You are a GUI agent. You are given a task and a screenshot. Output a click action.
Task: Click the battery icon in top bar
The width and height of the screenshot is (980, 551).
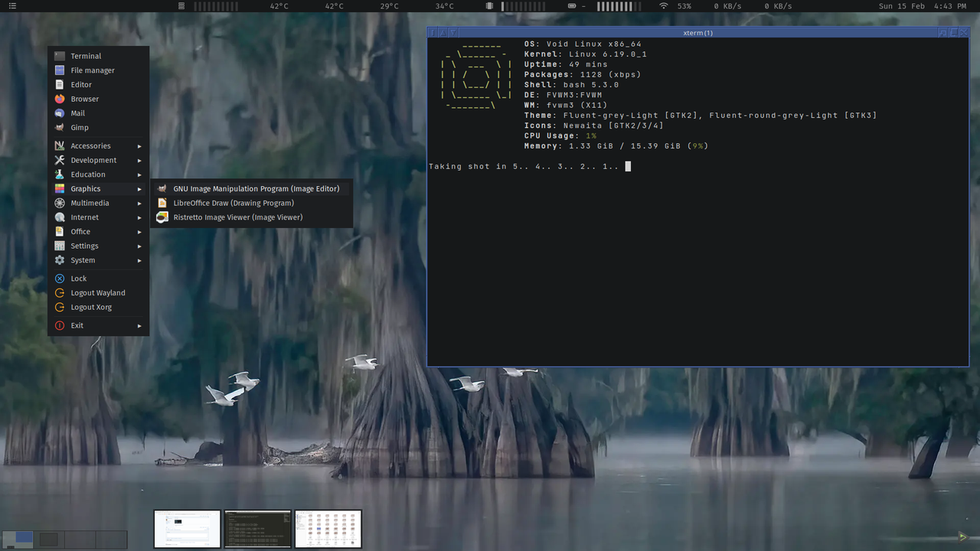(571, 6)
